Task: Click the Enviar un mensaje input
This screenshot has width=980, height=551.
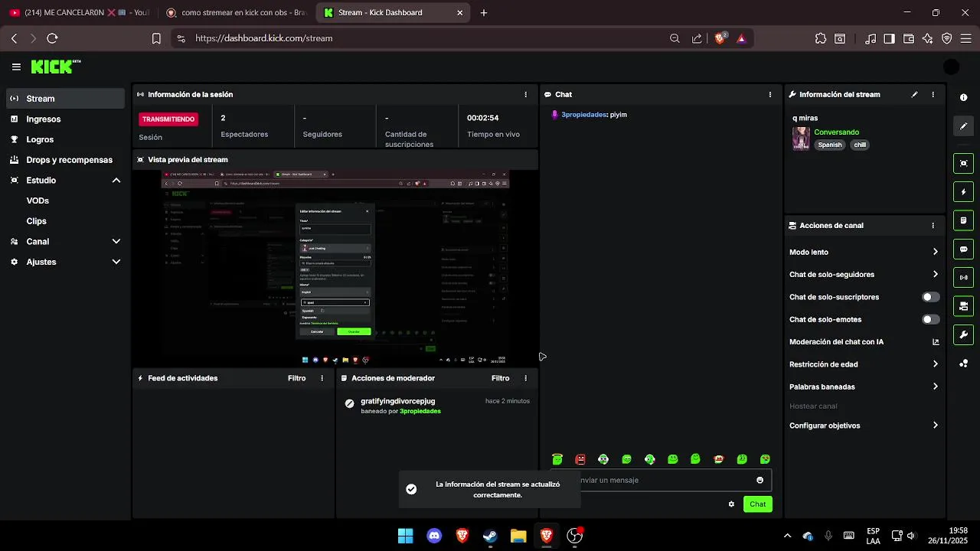Action: (662, 480)
